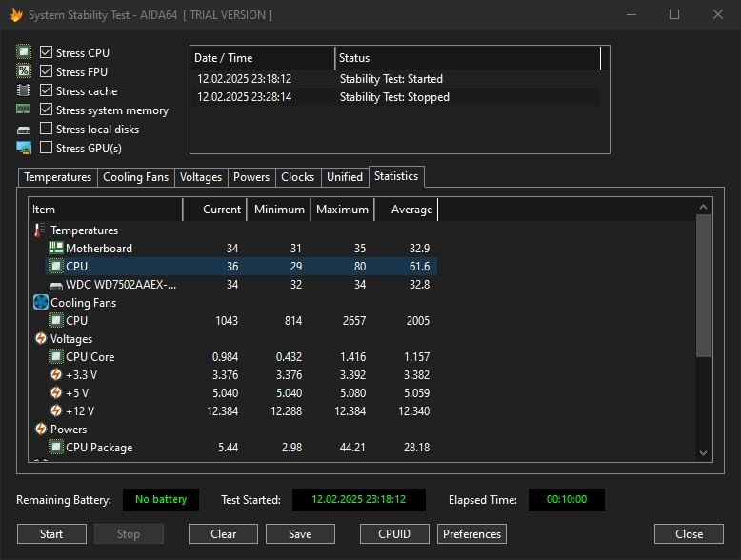Screen dimensions: 741x560
Task: Click the +3.3 V row lightning icon
Action: point(56,374)
